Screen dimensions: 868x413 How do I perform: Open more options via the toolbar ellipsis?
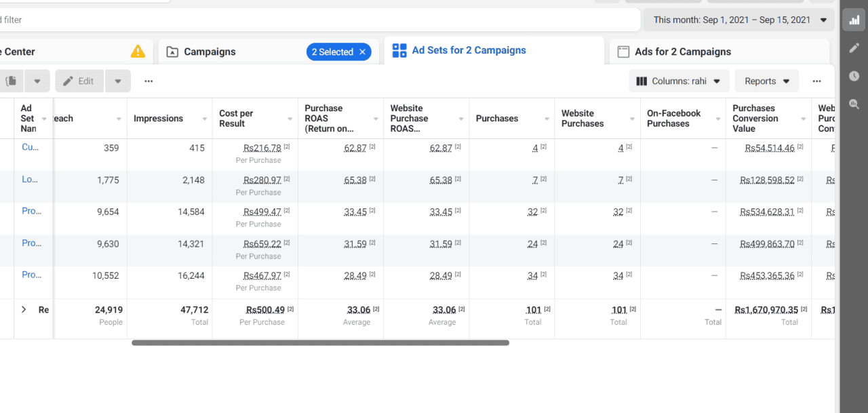[148, 81]
